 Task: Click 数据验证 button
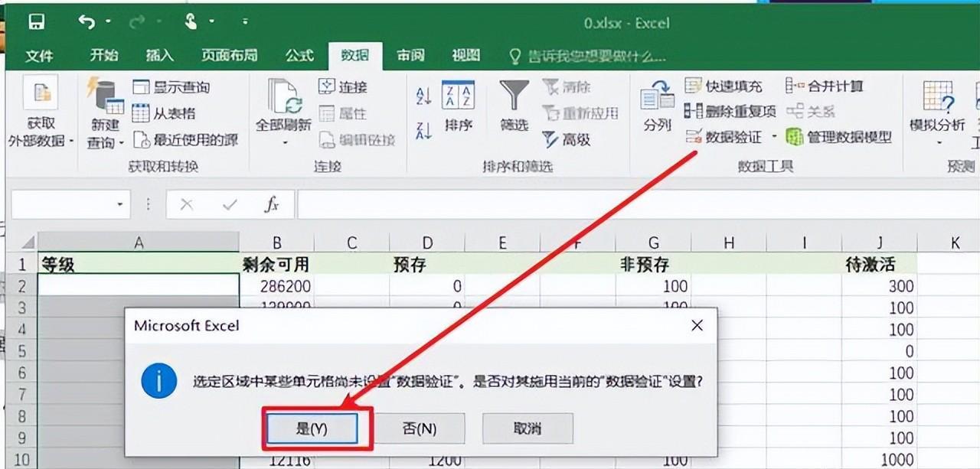[x=724, y=137]
